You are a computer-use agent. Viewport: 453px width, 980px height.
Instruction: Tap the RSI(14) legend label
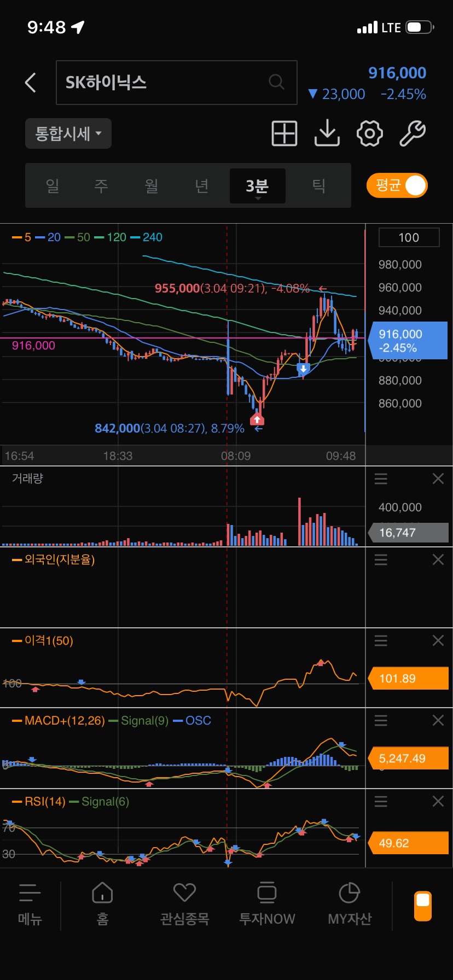[x=39, y=802]
